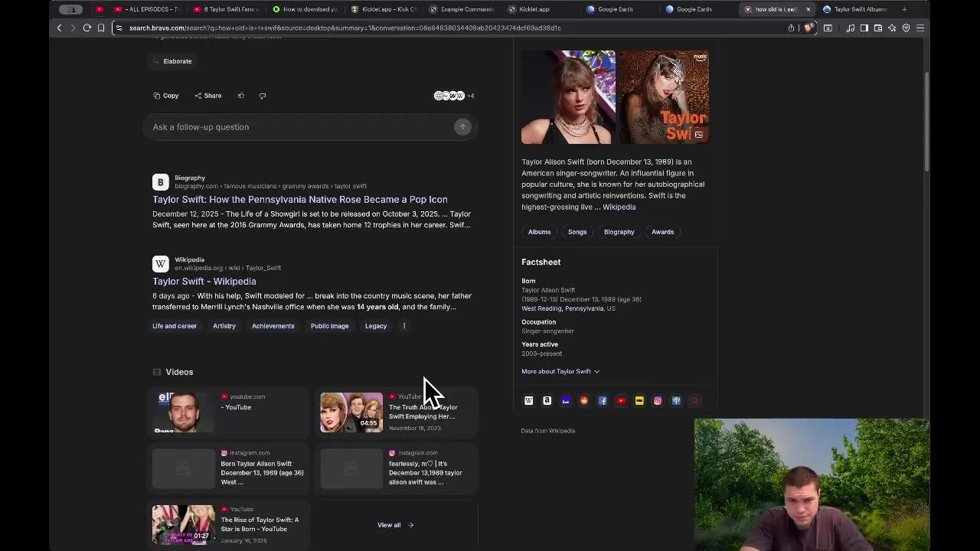Open Biography 'Pennsylvania Native Rose' result link
Image resolution: width=980 pixels, height=551 pixels.
point(300,199)
